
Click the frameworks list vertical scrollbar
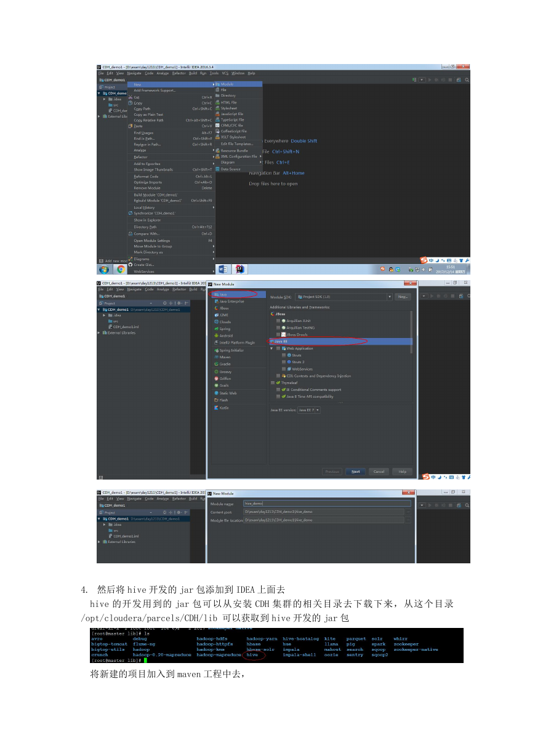(x=412, y=332)
